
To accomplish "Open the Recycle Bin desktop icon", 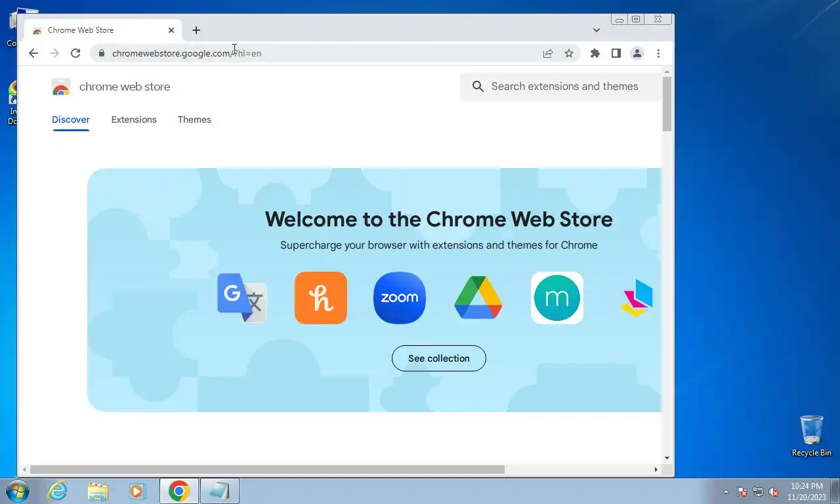I will [812, 436].
